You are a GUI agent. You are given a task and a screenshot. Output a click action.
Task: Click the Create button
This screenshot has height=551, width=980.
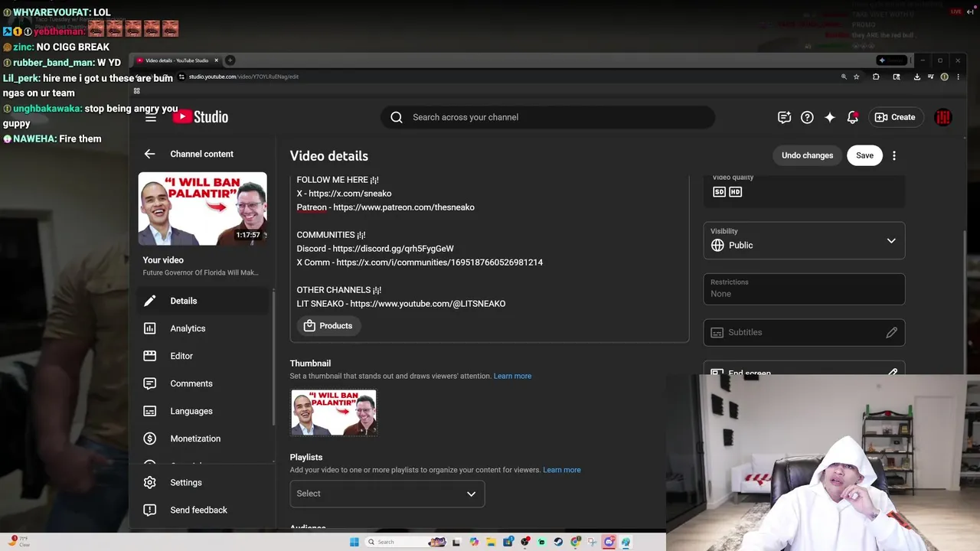point(895,117)
